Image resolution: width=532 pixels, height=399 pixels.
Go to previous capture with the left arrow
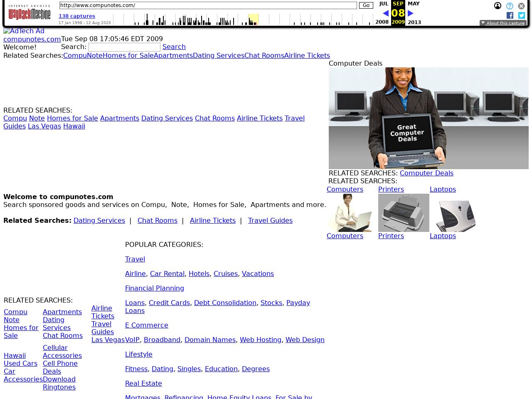[x=386, y=13]
